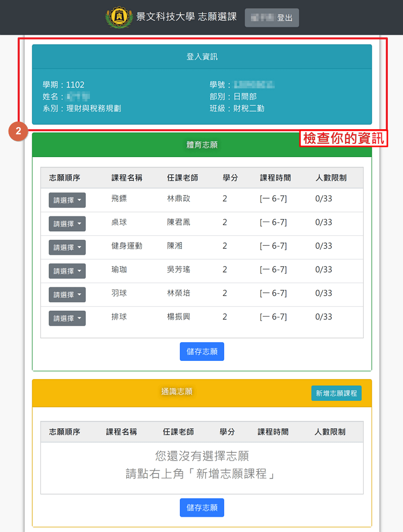Viewport: 403px width, 532px height.
Task: Click the 檢查你的資訊 red label
Action: click(x=343, y=138)
